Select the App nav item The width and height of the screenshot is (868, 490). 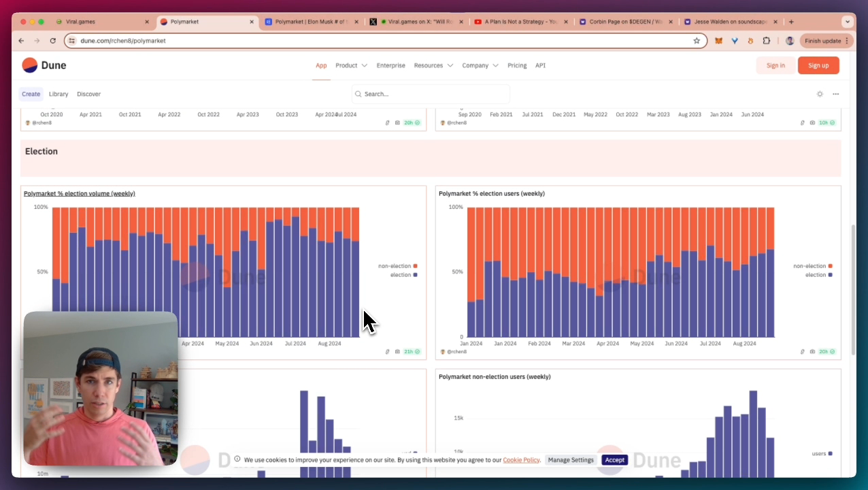pos(321,65)
